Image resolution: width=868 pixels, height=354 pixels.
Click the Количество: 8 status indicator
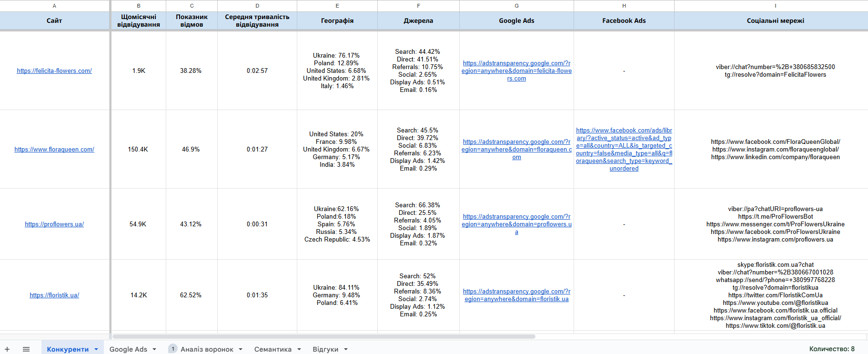click(832, 349)
